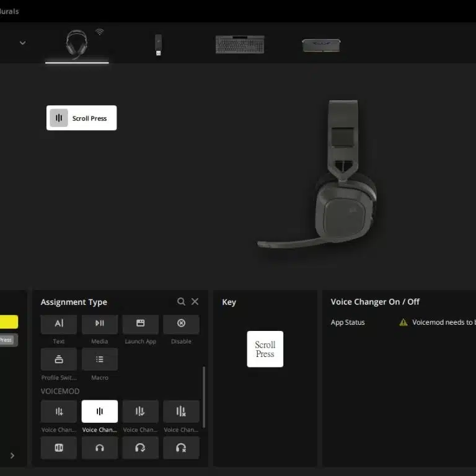Select the headphones icon with X mark

coord(181,447)
